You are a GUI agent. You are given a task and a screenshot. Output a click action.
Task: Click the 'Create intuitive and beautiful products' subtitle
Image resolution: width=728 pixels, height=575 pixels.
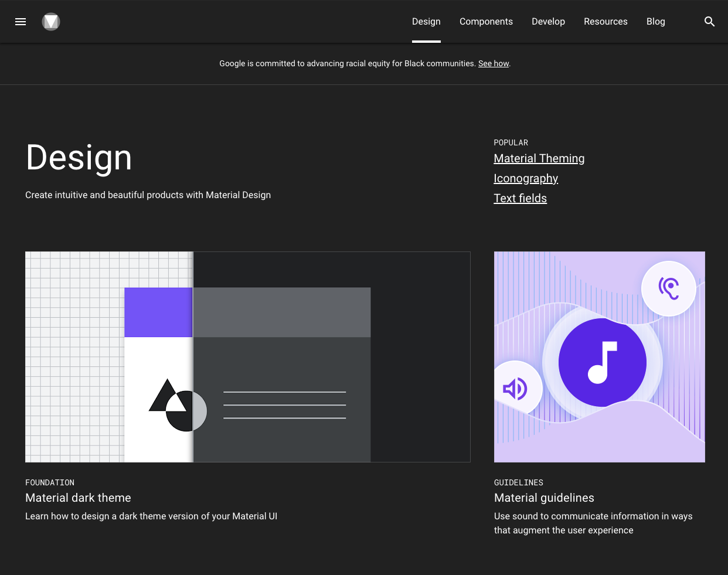pos(148,195)
